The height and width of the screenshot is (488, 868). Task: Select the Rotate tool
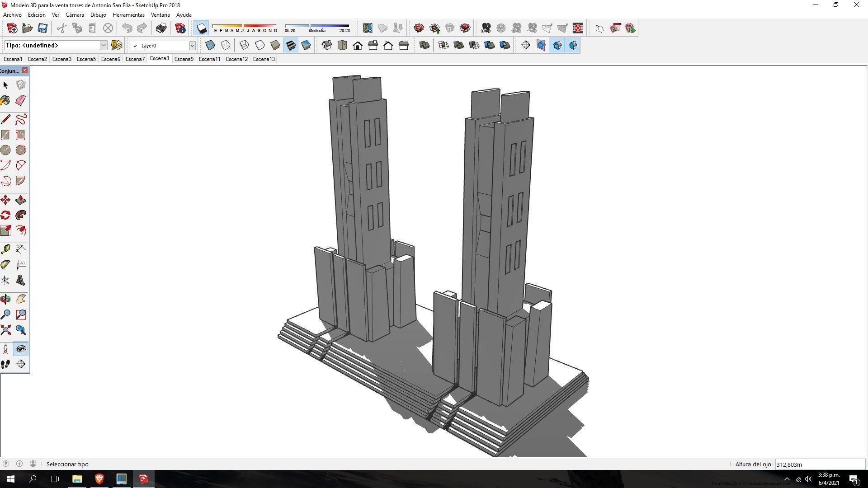[x=5, y=215]
